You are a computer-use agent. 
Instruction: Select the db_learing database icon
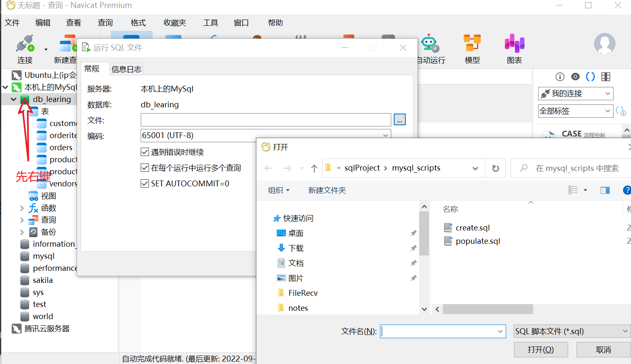coord(25,99)
